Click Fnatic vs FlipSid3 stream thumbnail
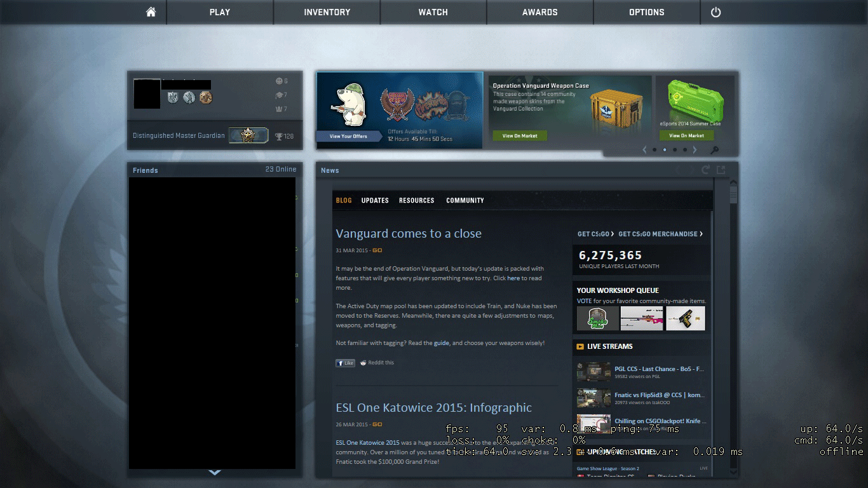Screen dimensions: 868x488 [593, 398]
